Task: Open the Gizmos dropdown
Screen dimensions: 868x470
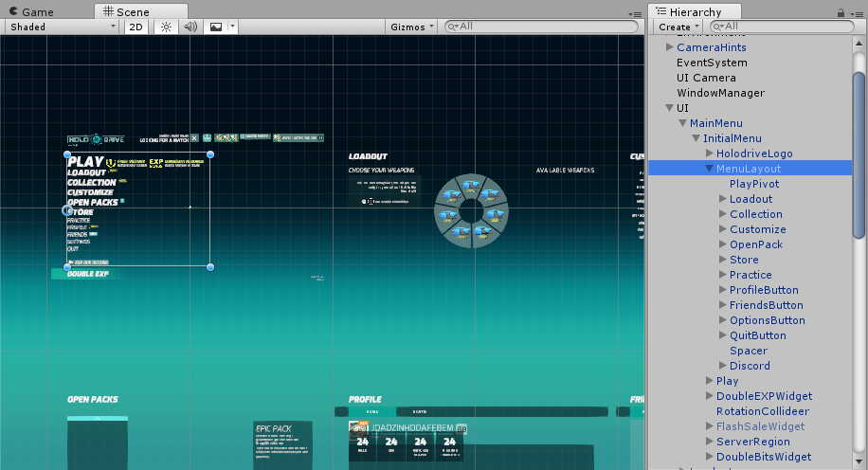Action: coord(411,27)
